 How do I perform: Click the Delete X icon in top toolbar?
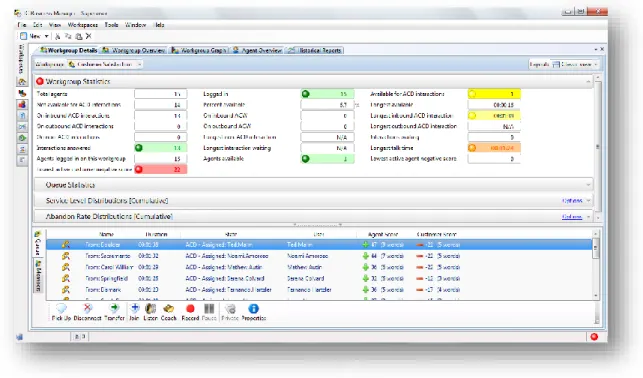point(89,36)
